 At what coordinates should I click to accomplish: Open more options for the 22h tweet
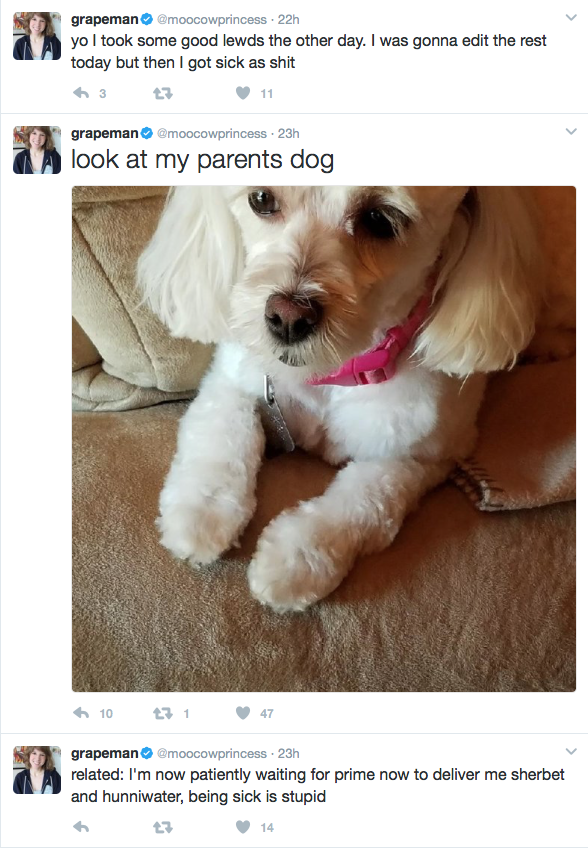click(x=571, y=17)
